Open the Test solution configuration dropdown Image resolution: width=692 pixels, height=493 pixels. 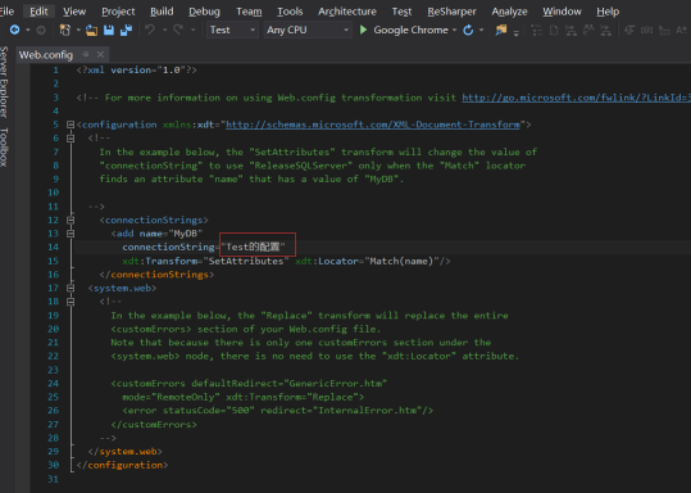pyautogui.click(x=233, y=30)
